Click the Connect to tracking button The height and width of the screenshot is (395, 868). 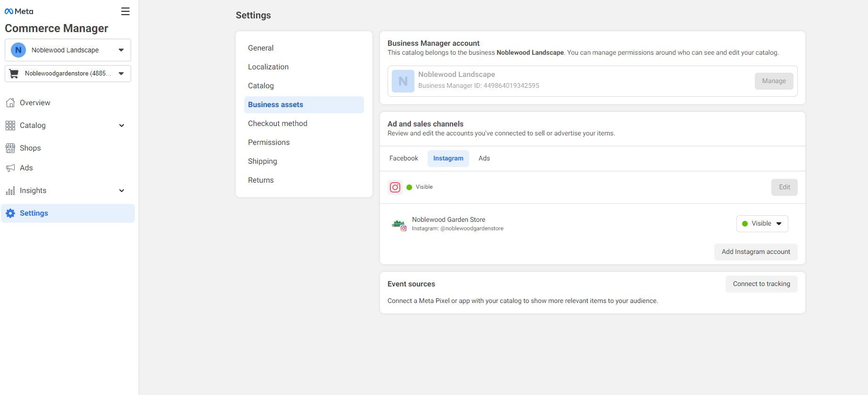pyautogui.click(x=761, y=284)
